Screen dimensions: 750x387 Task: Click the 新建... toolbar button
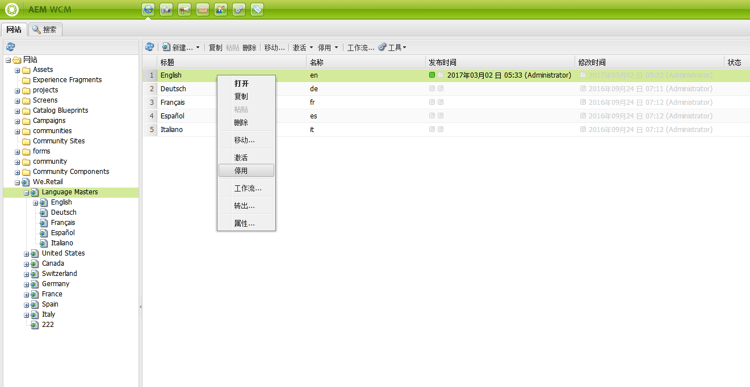(178, 47)
